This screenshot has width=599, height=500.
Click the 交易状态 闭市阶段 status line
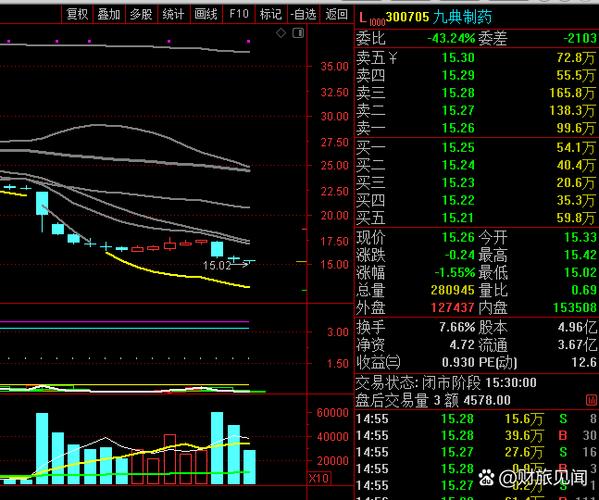tap(446, 382)
